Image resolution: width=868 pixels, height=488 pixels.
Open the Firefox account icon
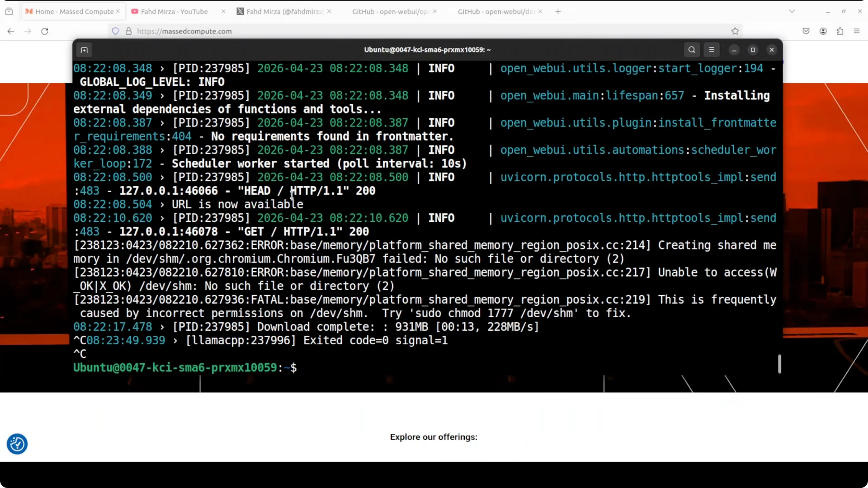823,31
